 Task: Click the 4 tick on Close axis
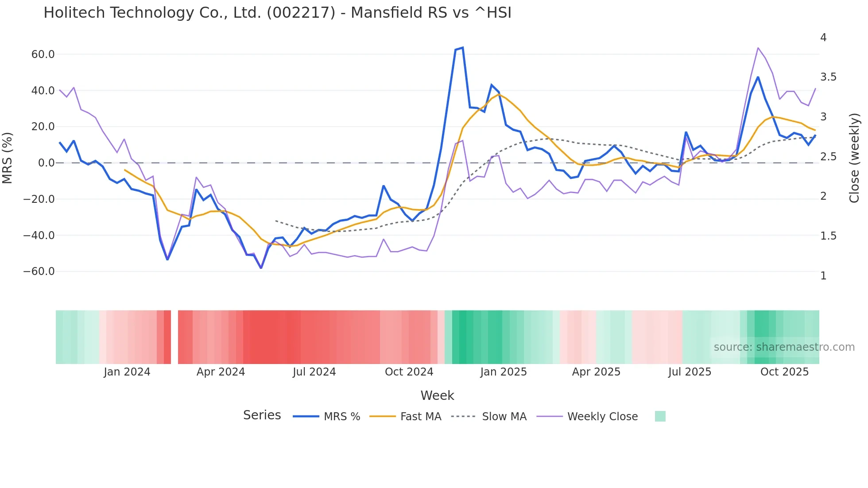pyautogui.click(x=823, y=38)
